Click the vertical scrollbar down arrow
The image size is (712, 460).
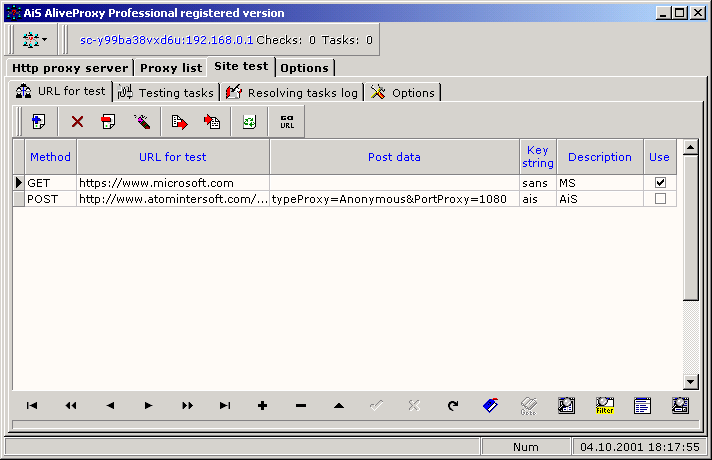click(x=691, y=382)
